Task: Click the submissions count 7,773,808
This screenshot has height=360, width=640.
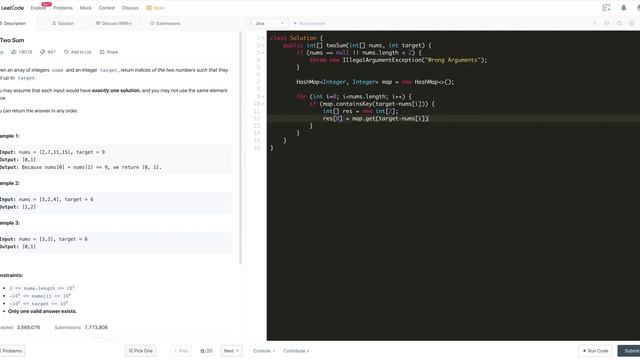Action: (x=96, y=327)
